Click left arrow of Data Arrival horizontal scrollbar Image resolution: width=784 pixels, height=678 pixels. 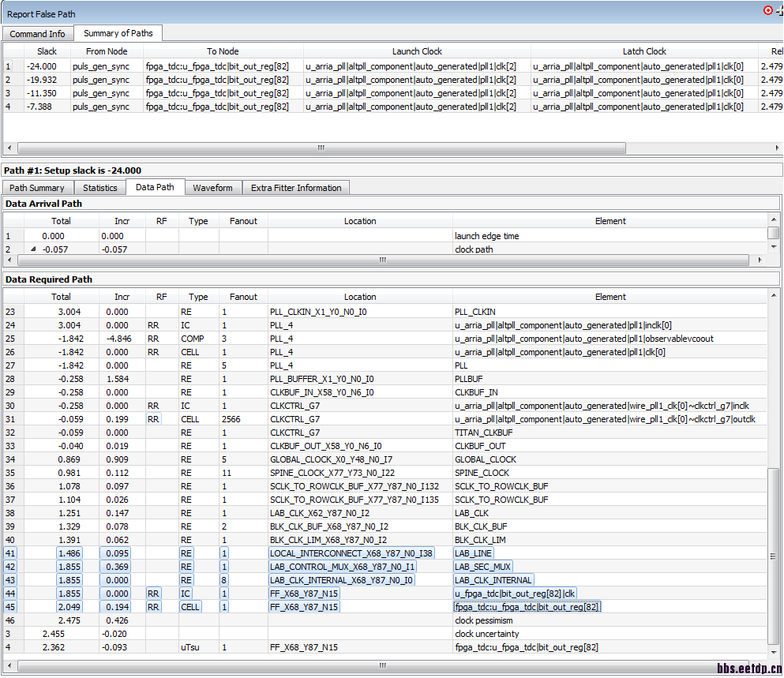(10, 260)
